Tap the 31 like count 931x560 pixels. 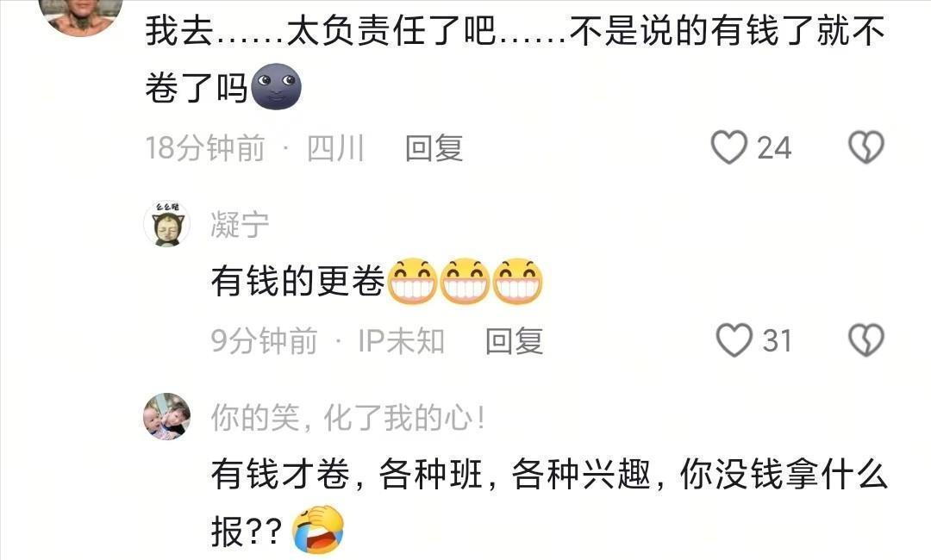[x=778, y=341]
